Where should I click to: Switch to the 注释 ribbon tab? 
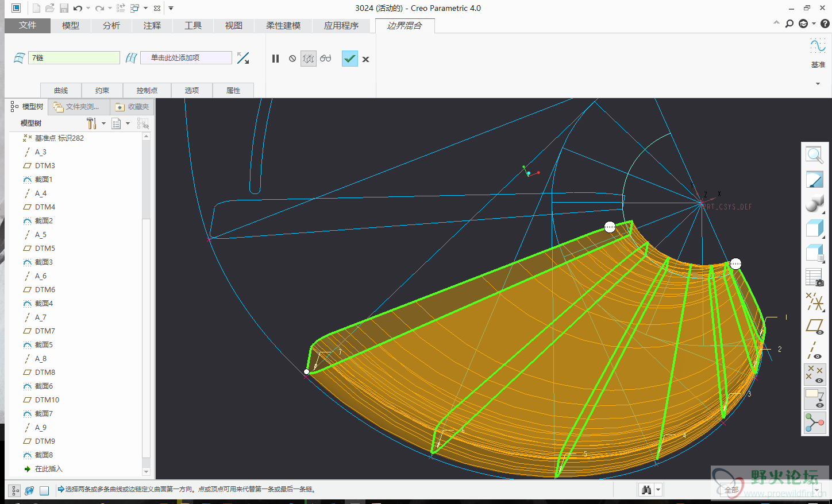click(152, 25)
